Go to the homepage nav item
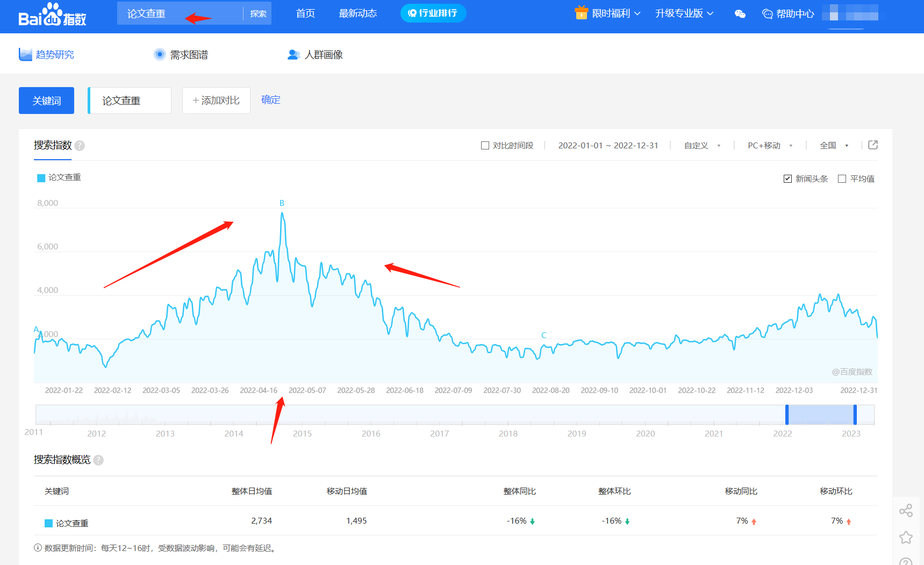The height and width of the screenshot is (565, 924). (x=305, y=13)
